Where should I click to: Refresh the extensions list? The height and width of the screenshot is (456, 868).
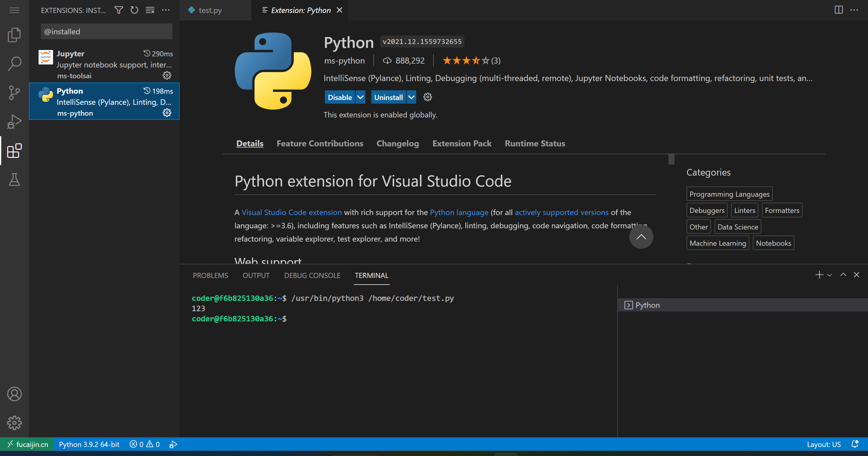point(134,10)
